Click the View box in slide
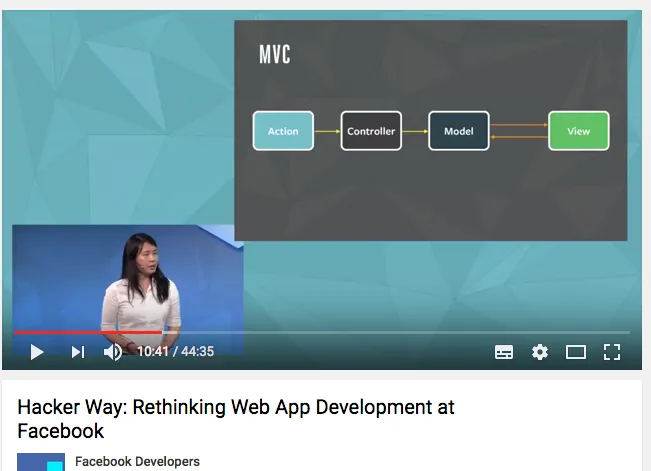Image resolution: width=651 pixels, height=471 pixels. click(579, 131)
